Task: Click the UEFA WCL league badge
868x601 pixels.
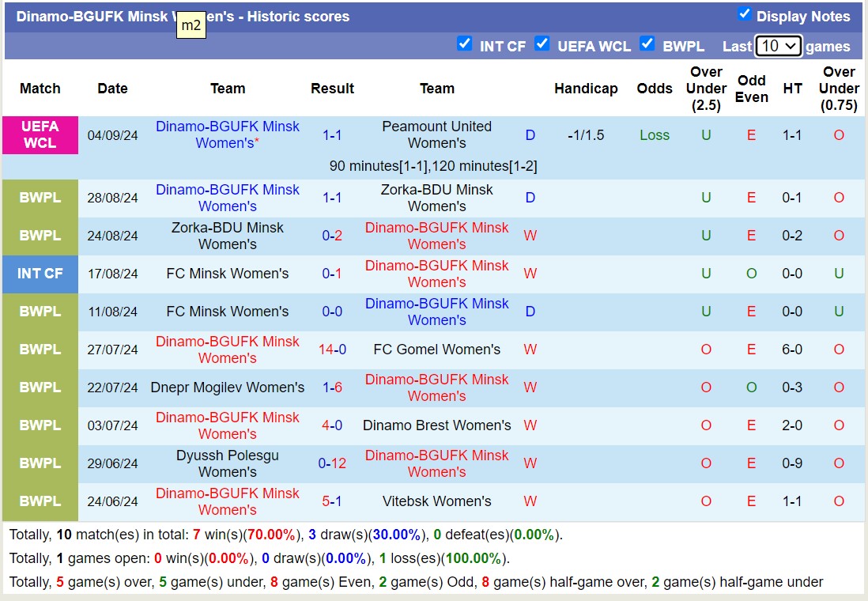Action: point(40,135)
